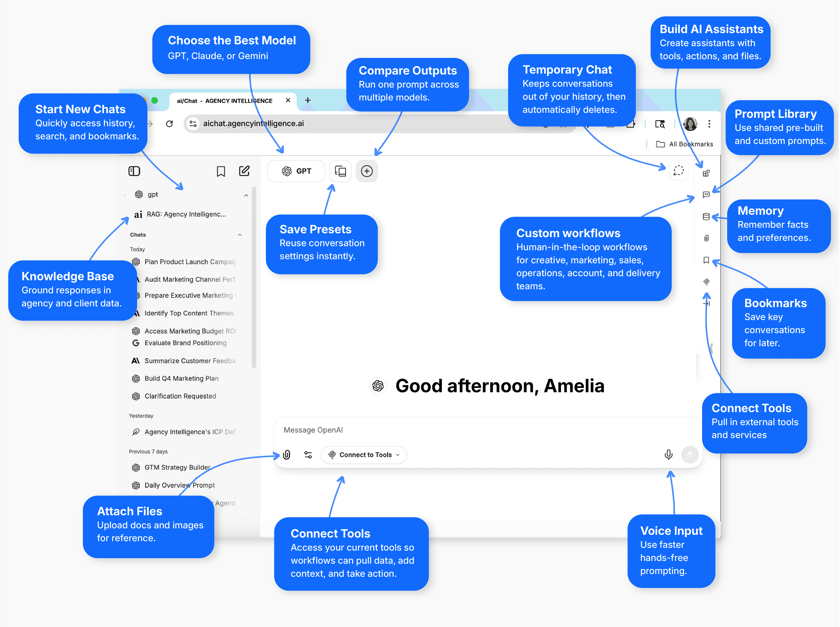Start a new chat with the compose icon
This screenshot has height=627, width=840.
coord(244,171)
